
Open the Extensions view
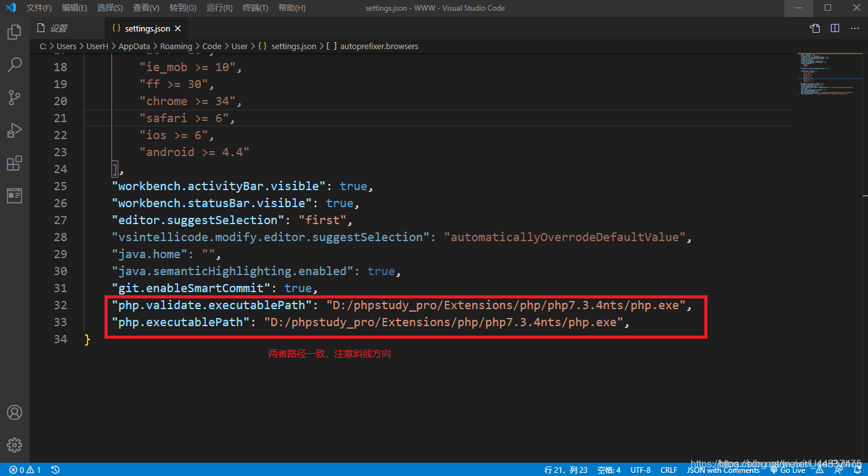pyautogui.click(x=14, y=163)
